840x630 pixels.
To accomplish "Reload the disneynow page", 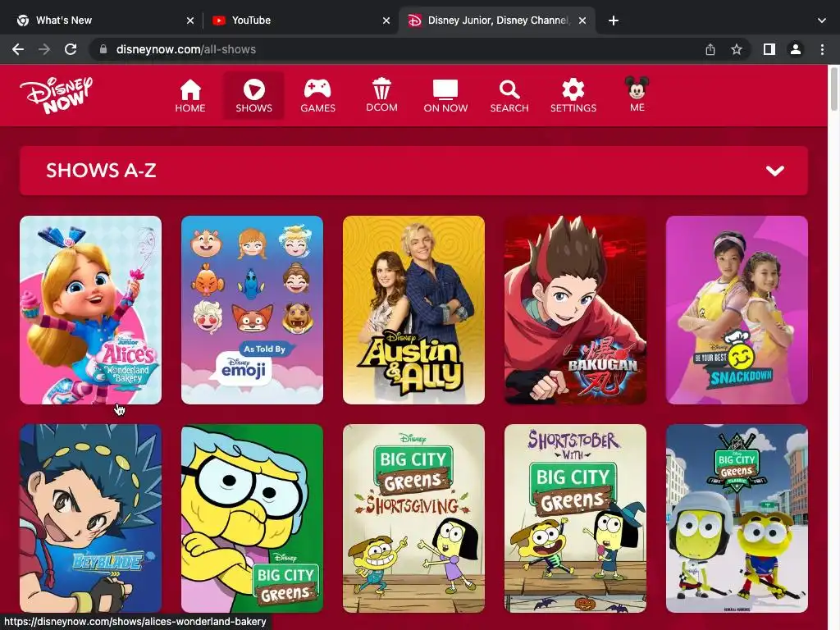I will click(71, 49).
